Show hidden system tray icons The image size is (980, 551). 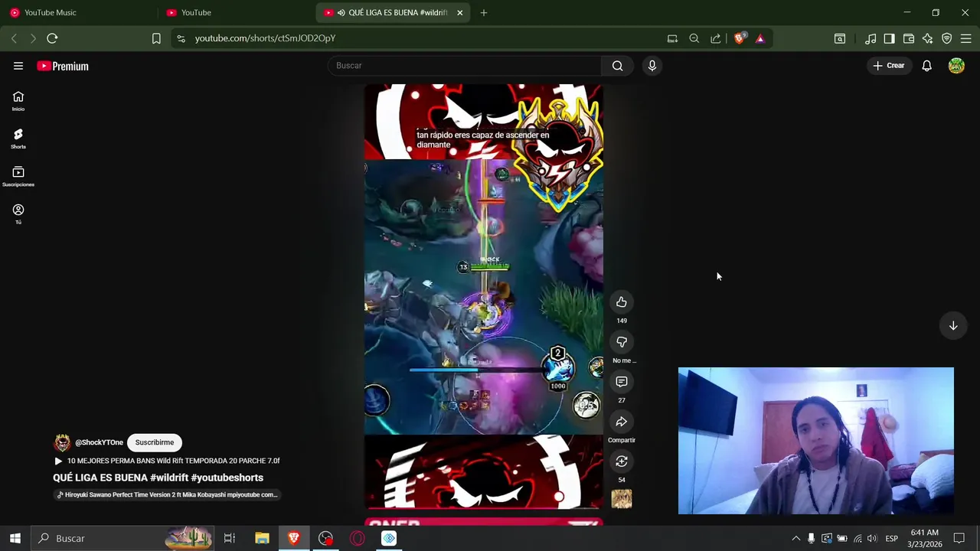795,538
